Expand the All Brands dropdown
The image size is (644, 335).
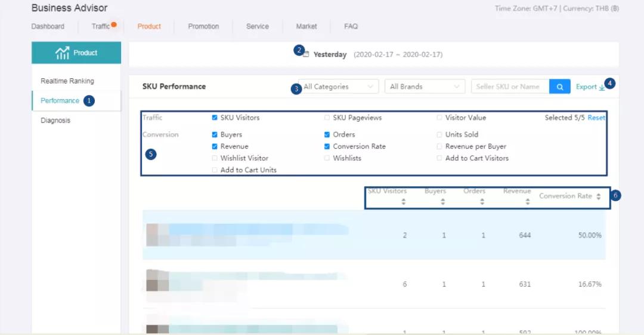pos(425,87)
